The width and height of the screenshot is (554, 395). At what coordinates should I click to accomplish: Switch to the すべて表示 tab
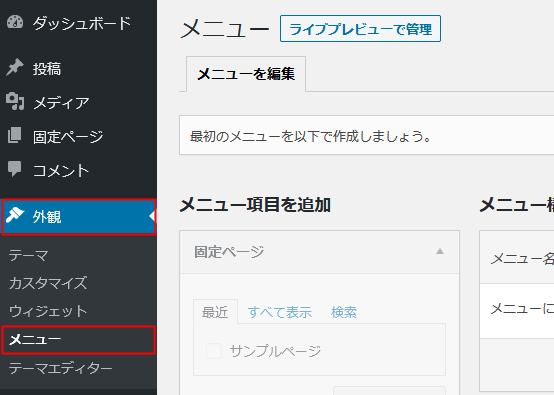pos(279,312)
